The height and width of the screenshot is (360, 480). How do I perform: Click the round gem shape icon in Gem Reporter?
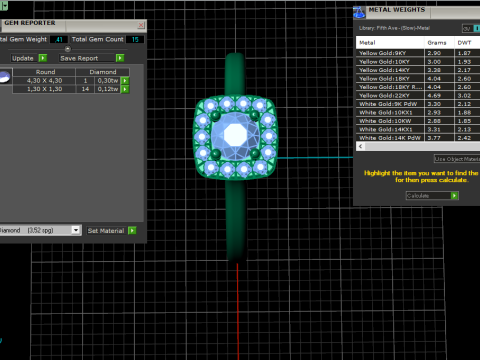click(5, 77)
